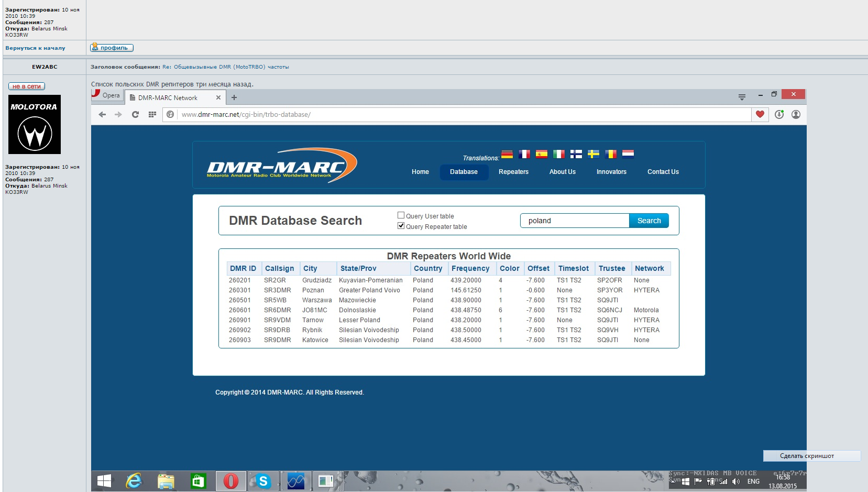This screenshot has width=868, height=492.
Task: Open the Windows Start button
Action: point(104,481)
